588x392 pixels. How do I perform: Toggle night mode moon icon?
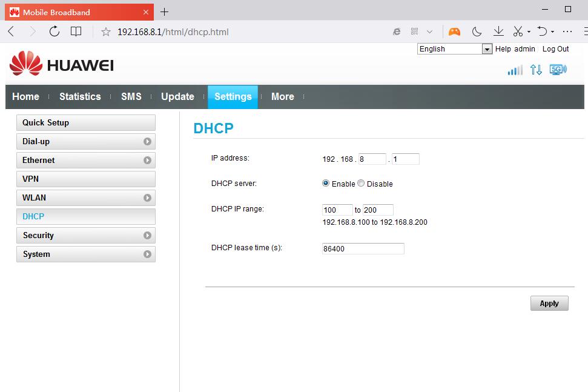click(x=477, y=32)
